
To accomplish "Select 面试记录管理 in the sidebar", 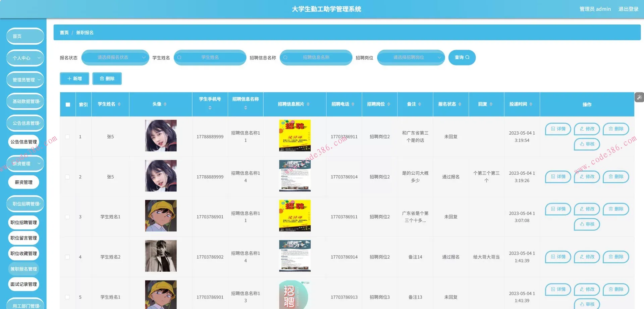I will [x=23, y=284].
